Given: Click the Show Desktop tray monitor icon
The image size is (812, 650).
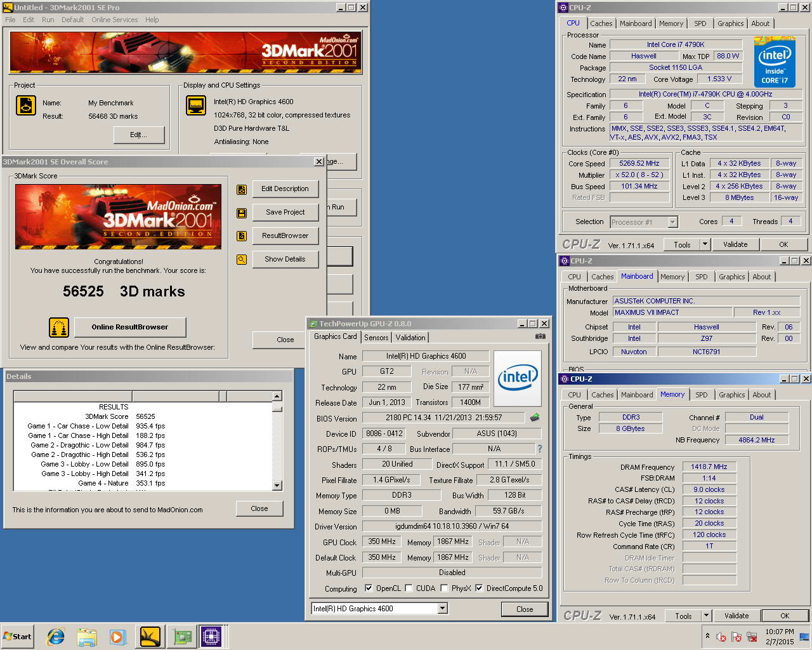Looking at the screenshot, I should [x=805, y=637].
